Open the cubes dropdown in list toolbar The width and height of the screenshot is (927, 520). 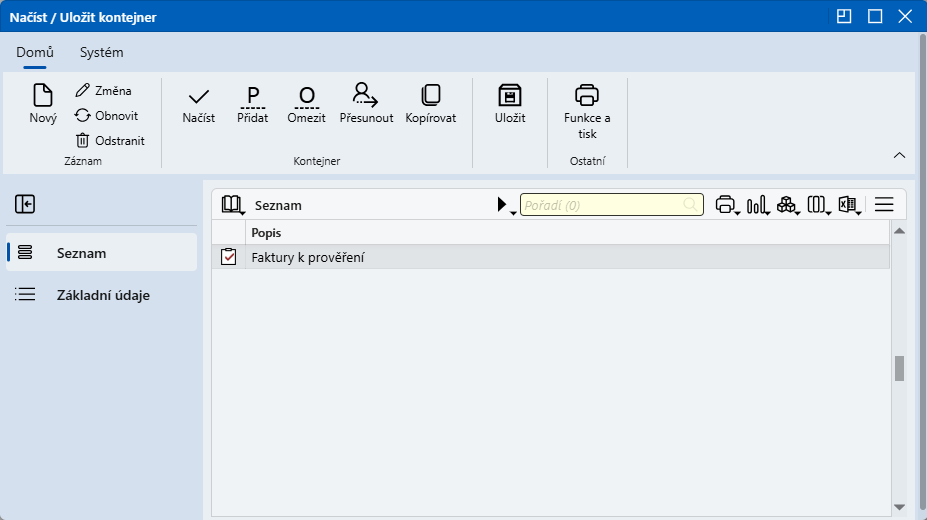click(x=788, y=205)
